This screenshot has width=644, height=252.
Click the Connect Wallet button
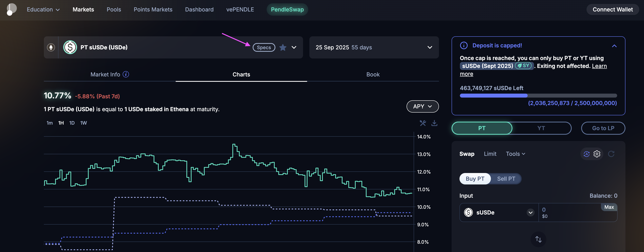coord(613,9)
